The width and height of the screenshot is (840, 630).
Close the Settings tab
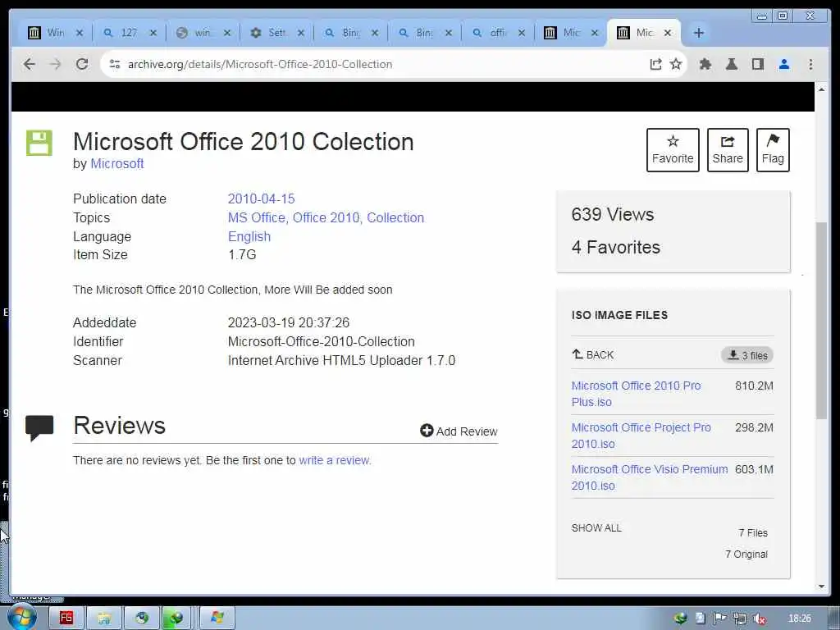click(x=301, y=33)
